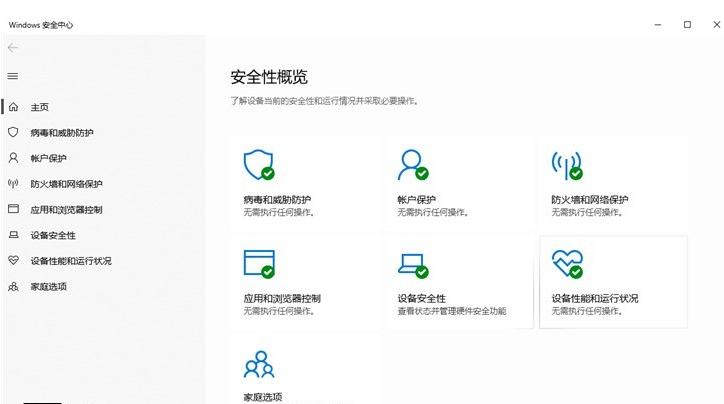Viewport: 724px width, 404px height.
Task: Open 帐户保护 from the sidebar
Action: point(48,158)
